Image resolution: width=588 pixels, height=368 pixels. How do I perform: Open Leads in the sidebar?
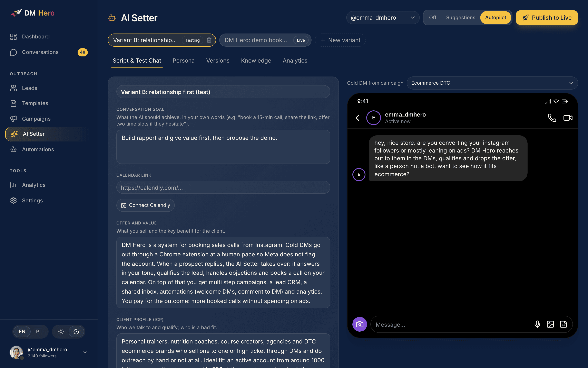tap(46, 88)
